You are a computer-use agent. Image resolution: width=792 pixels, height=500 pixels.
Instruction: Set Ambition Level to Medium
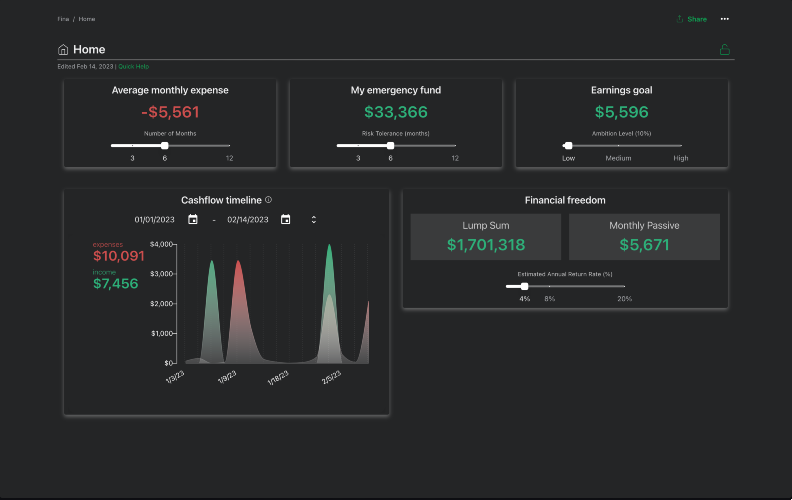[618, 146]
